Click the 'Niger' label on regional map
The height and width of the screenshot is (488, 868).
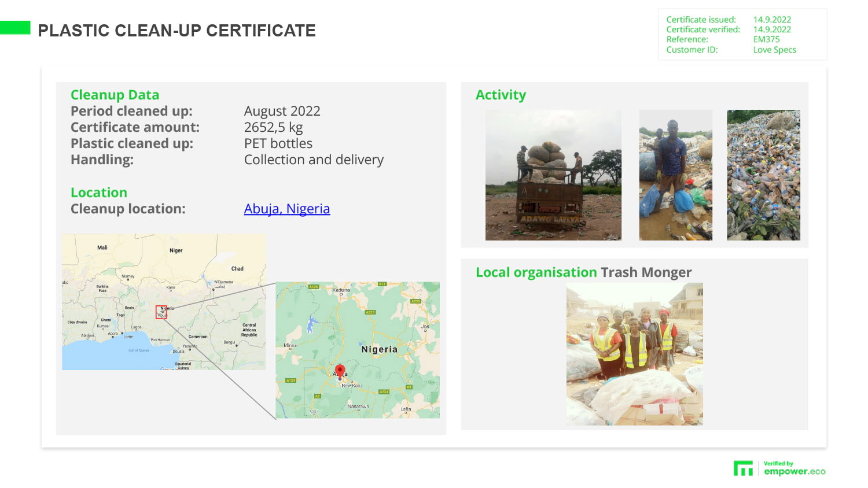point(176,250)
